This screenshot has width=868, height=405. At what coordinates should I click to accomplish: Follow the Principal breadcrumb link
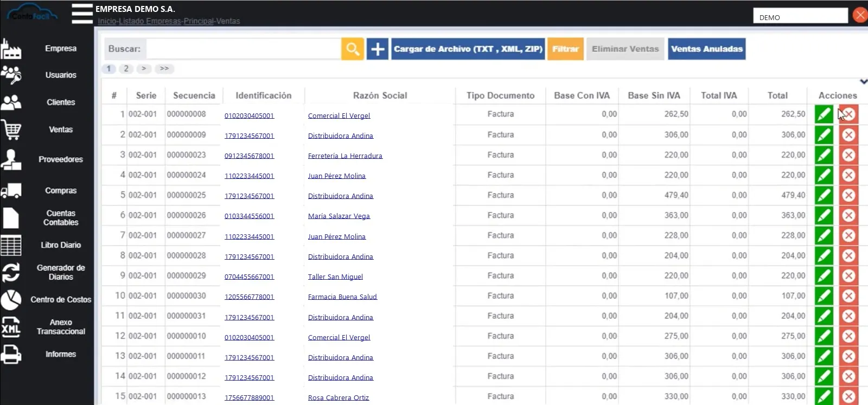click(x=199, y=21)
